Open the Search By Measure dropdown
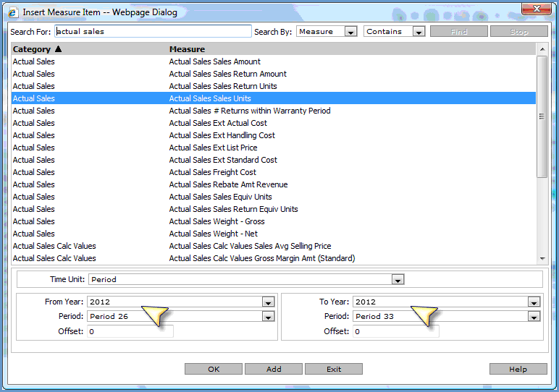The image size is (559, 392). [350, 32]
